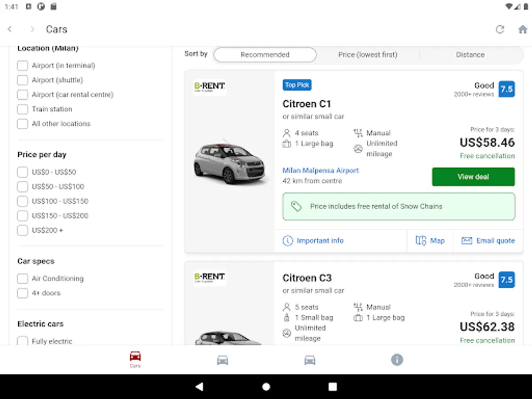Click the Top Pick badge
This screenshot has width=532, height=399.
pos(297,85)
